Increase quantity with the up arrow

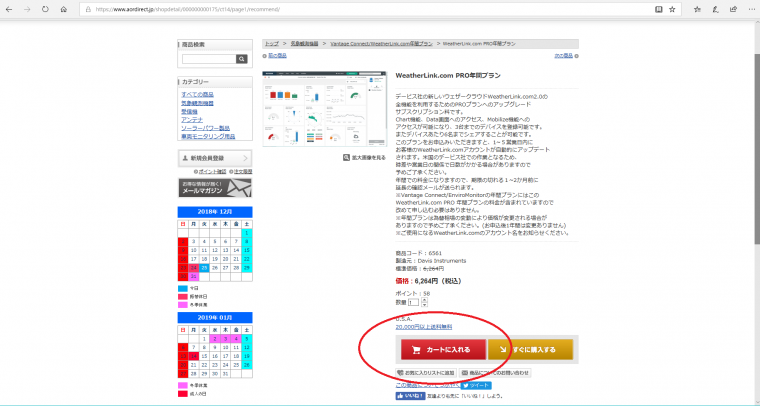[425, 300]
